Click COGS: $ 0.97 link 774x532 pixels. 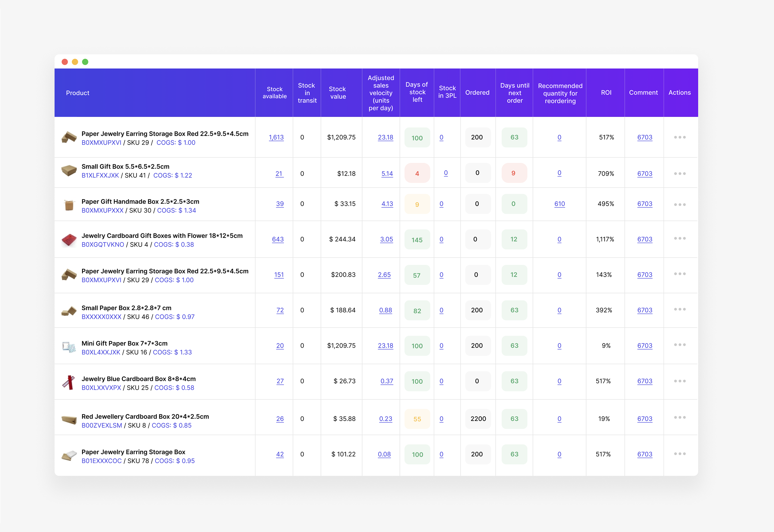pyautogui.click(x=175, y=317)
